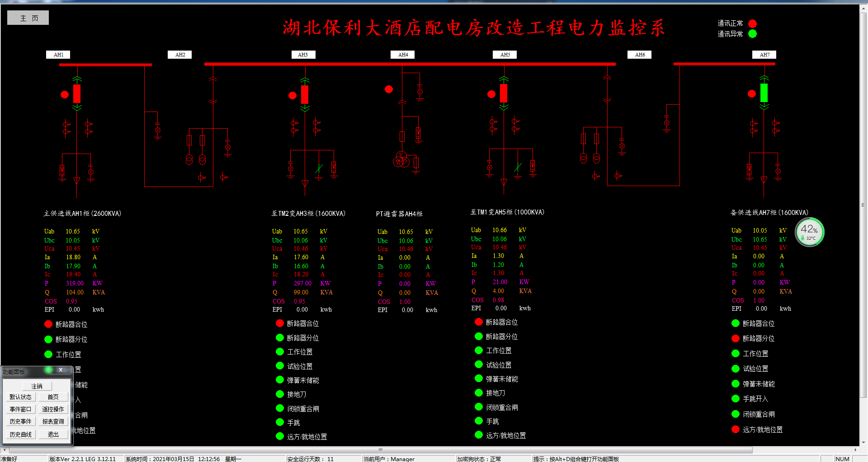Click the 42% circular gauge widget

coord(809,233)
